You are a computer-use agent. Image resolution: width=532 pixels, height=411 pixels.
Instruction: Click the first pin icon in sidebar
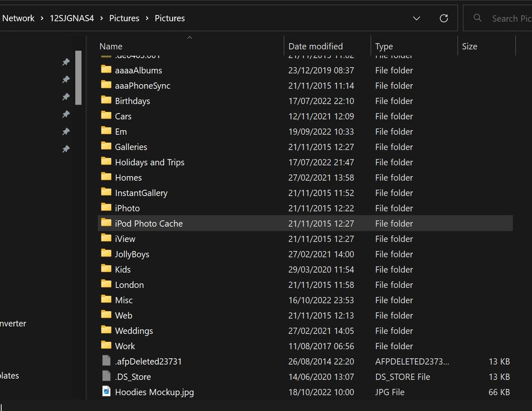click(66, 62)
